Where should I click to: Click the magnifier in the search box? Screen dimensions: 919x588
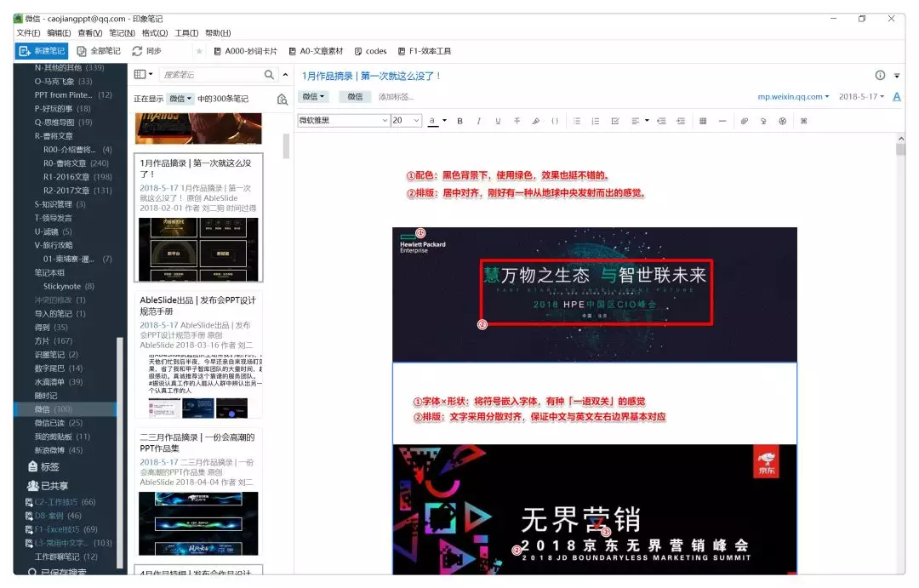point(269,74)
